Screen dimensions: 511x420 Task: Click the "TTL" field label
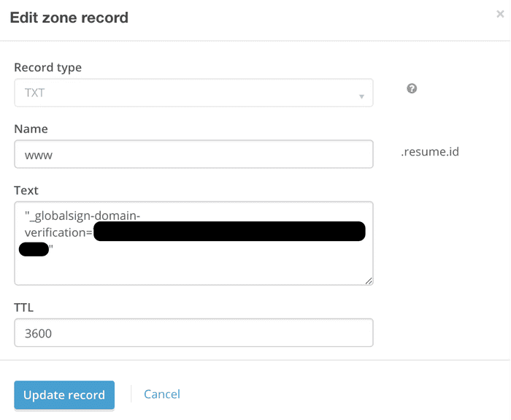24,308
